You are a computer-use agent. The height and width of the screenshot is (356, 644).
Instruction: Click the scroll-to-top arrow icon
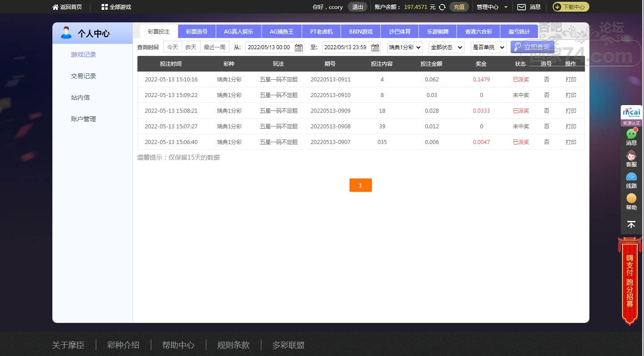point(631,225)
